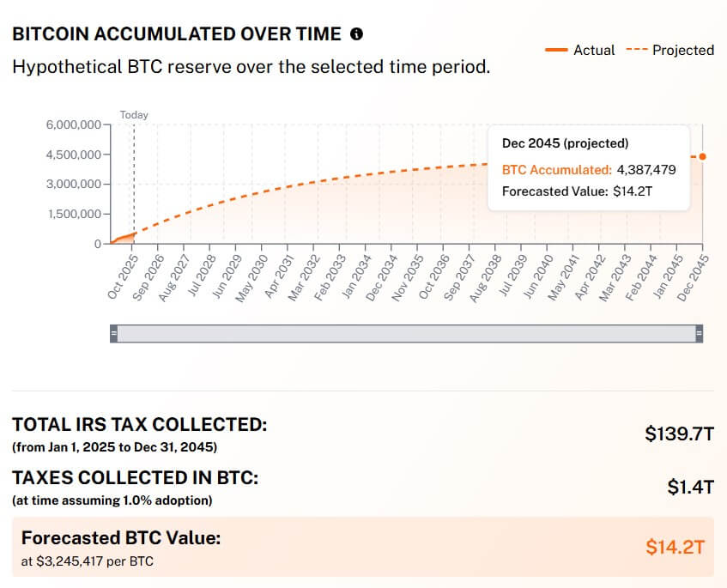This screenshot has height=588, width=727.
Task: Select the orange endpoint marker on the chart
Action: click(x=703, y=157)
